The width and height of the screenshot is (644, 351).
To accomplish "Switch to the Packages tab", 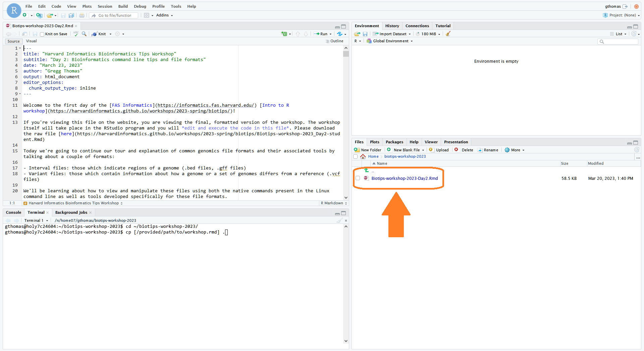I will [394, 142].
